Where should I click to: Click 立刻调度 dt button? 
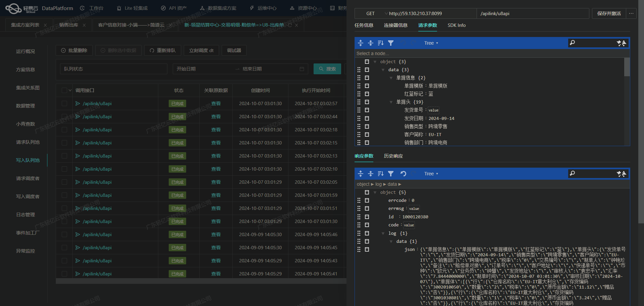click(x=201, y=50)
